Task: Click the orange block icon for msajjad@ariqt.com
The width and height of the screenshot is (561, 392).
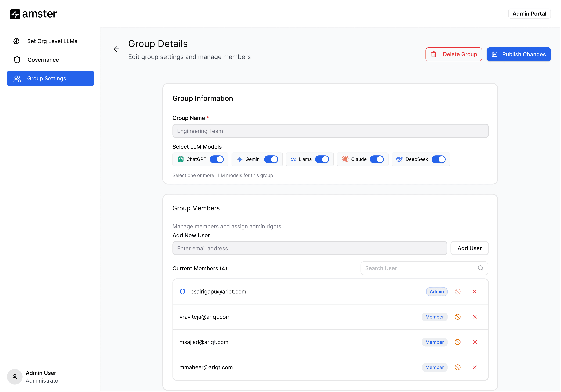Action: point(457,342)
